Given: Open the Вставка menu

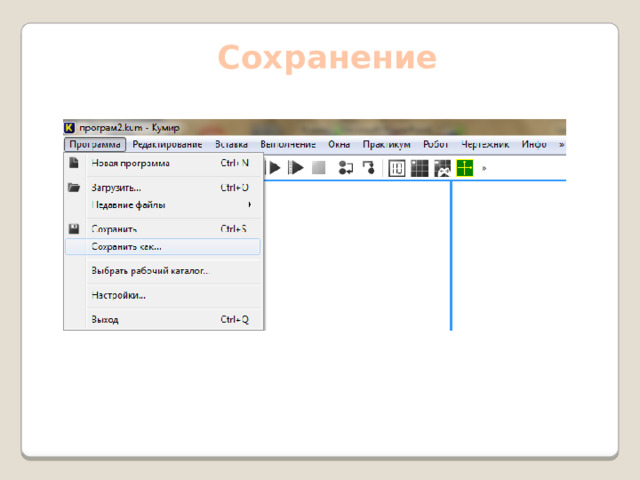Looking at the screenshot, I should tap(231, 144).
